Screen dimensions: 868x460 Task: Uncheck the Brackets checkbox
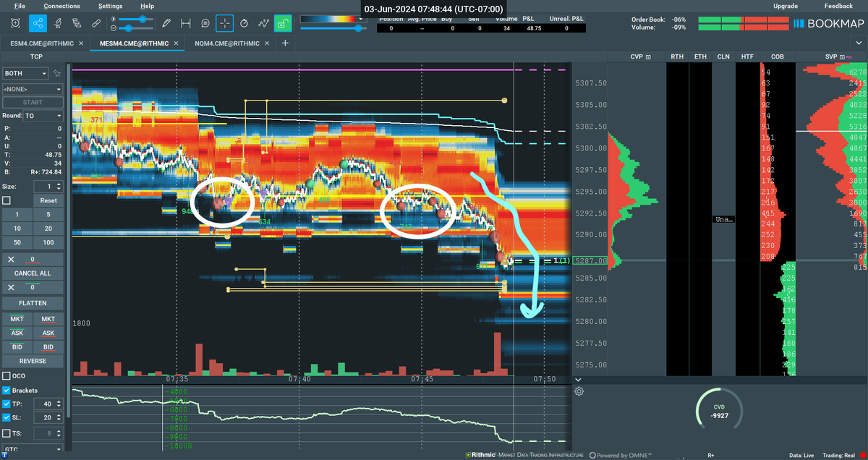(7, 390)
